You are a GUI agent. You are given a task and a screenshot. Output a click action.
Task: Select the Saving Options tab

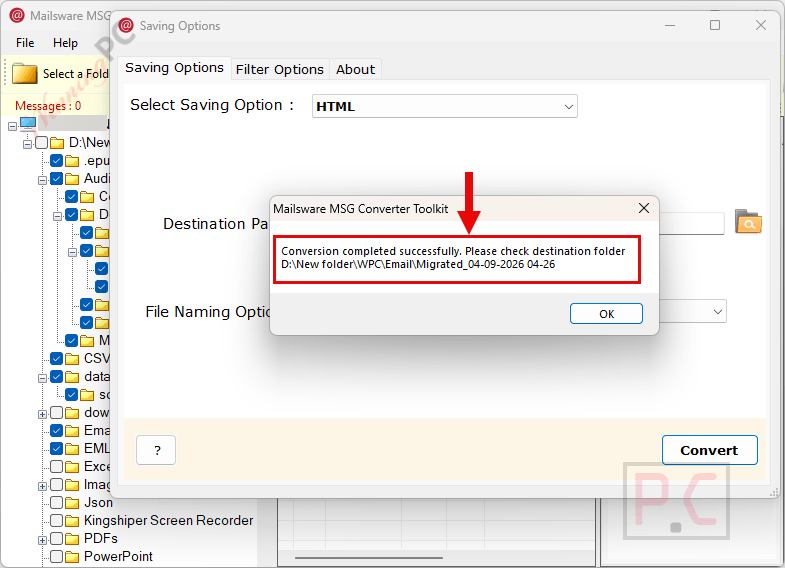tap(174, 68)
